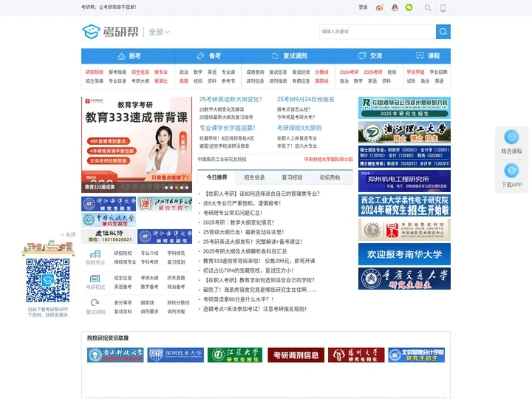Image resolution: width=532 pixels, height=399 pixels.
Task: Open the 真题 link under 备考
Action: [x=184, y=81]
